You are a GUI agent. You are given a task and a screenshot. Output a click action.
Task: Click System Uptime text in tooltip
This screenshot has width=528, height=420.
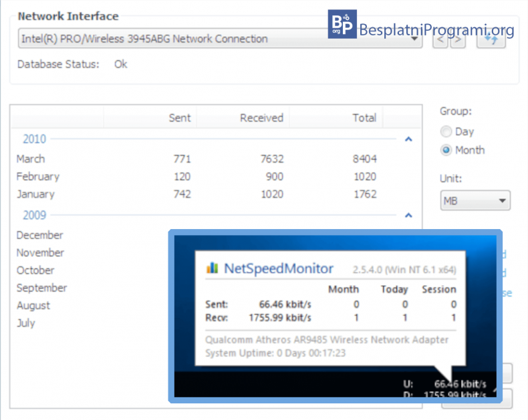click(x=275, y=353)
